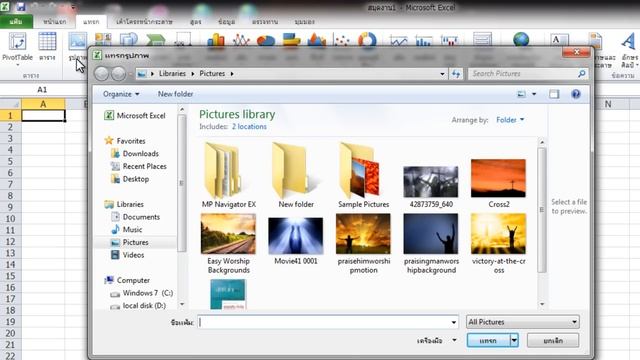The width and height of the screenshot is (640, 360).
Task: Change view with the views icon
Action: [x=521, y=94]
